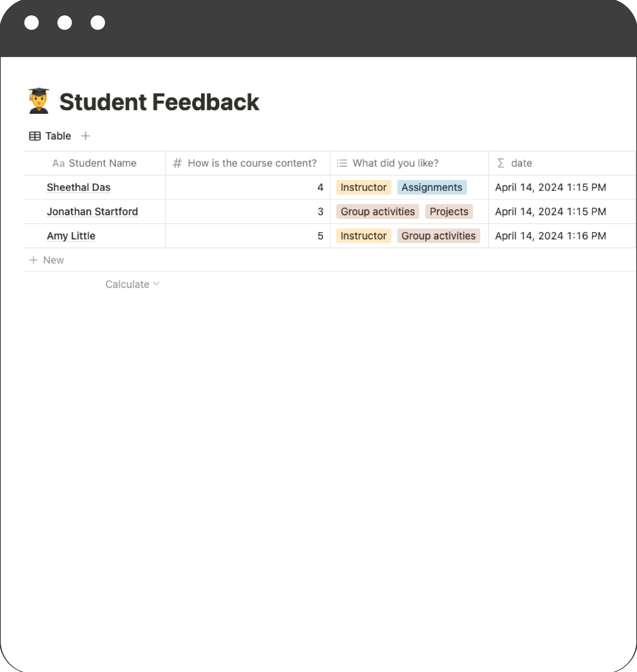Click the Aa icon beside Student Name
Image resolution: width=637 pixels, height=672 pixels.
58,164
